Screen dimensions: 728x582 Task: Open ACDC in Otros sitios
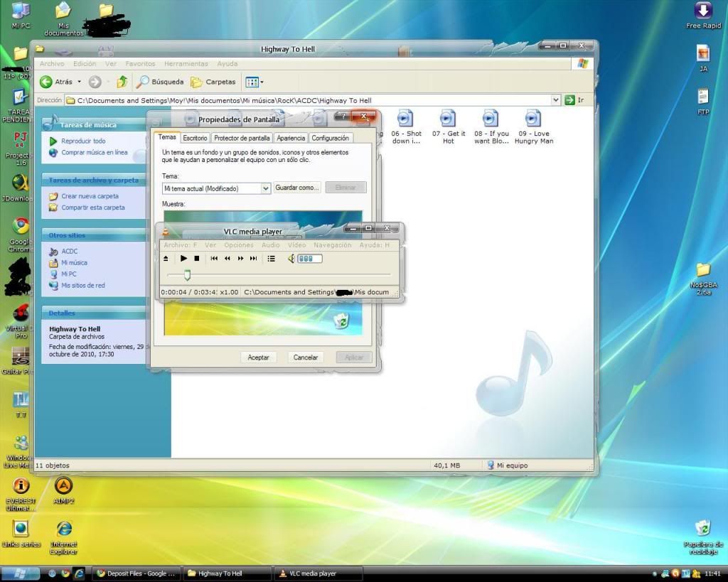coord(70,251)
